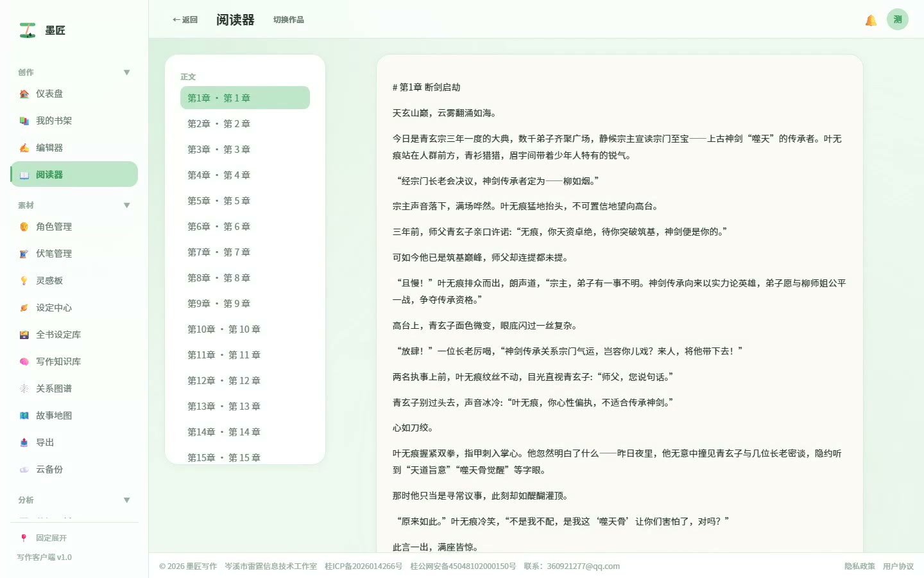This screenshot has width=924, height=578.
Task: Select chapter 第5章 in the list
Action: click(245, 200)
